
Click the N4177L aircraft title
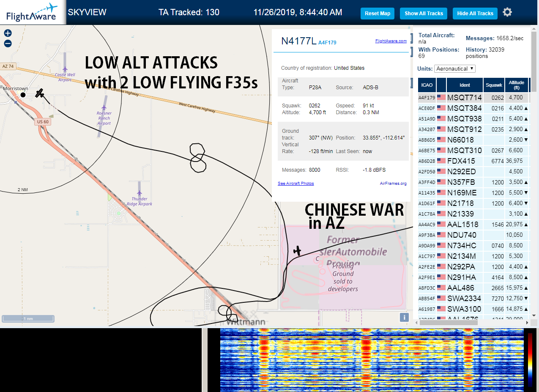click(298, 41)
